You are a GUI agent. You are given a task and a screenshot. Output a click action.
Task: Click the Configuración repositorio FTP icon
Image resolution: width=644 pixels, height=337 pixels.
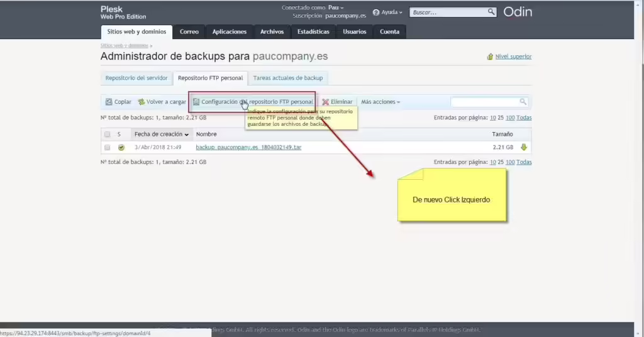196,102
